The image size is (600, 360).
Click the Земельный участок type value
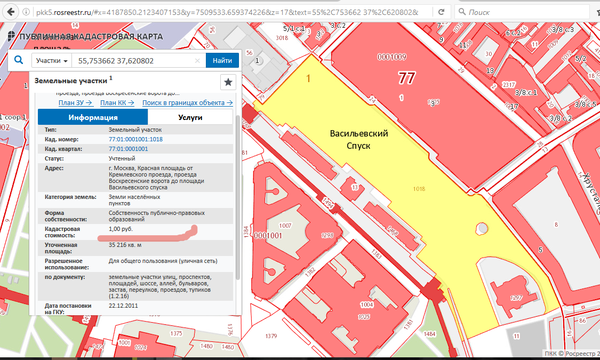point(135,130)
